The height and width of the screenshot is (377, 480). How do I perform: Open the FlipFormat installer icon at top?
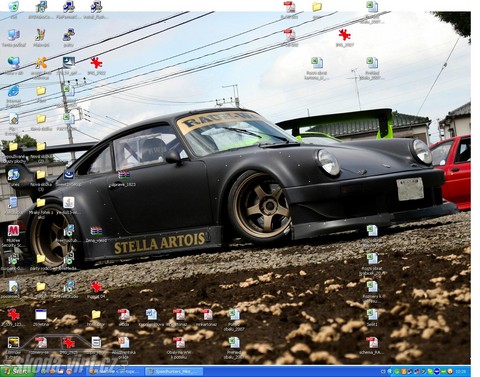(x=68, y=7)
